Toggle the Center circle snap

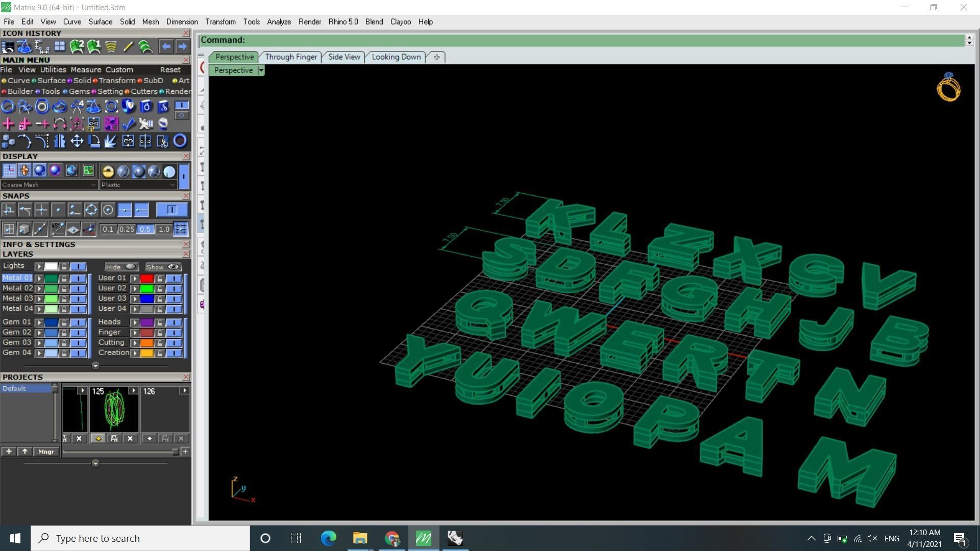click(x=108, y=210)
